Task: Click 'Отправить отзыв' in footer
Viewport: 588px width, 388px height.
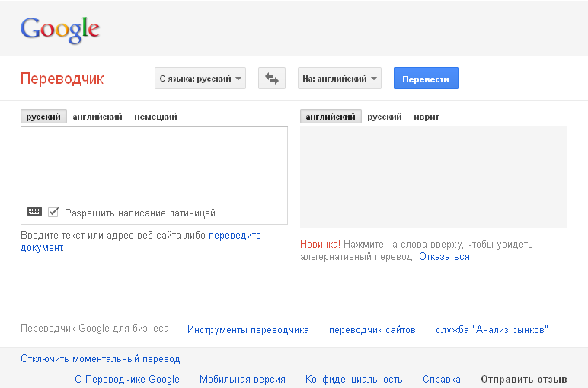Action: click(x=524, y=380)
